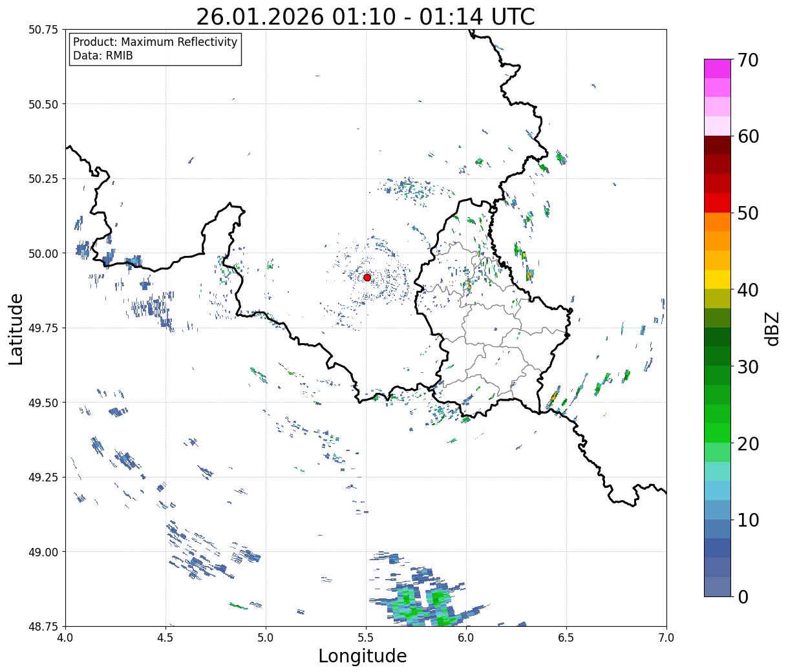
Task: Pick the magenta top colorbar segment
Action: (x=717, y=68)
